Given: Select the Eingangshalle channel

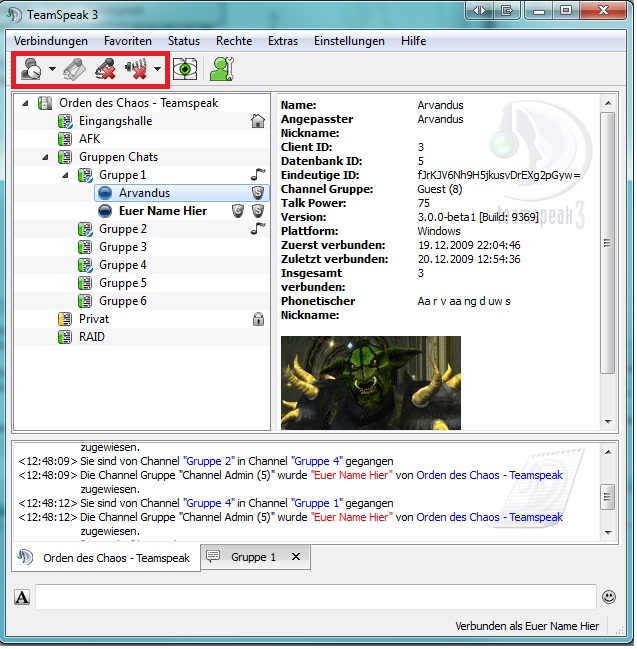Looking at the screenshot, I should click(x=115, y=121).
